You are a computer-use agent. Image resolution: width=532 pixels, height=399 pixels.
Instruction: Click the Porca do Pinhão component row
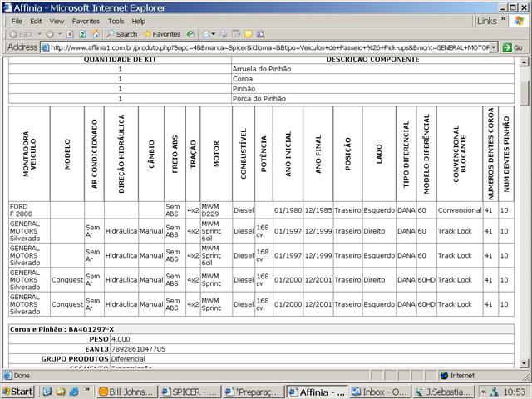click(261, 98)
